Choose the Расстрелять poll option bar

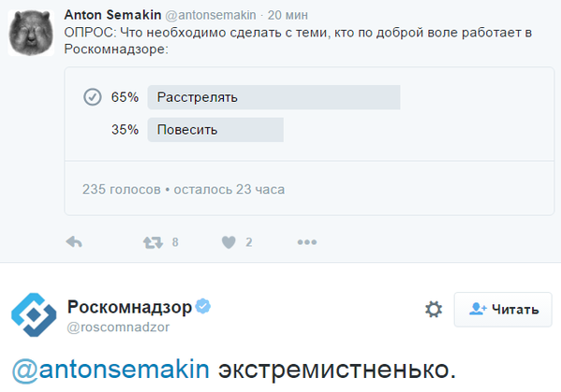pos(273,97)
